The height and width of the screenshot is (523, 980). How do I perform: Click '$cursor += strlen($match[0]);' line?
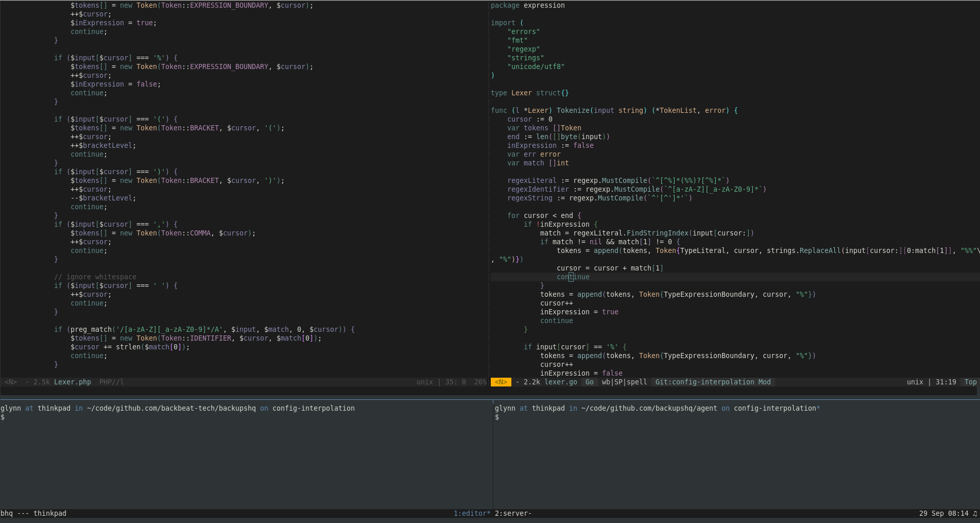pyautogui.click(x=130, y=347)
